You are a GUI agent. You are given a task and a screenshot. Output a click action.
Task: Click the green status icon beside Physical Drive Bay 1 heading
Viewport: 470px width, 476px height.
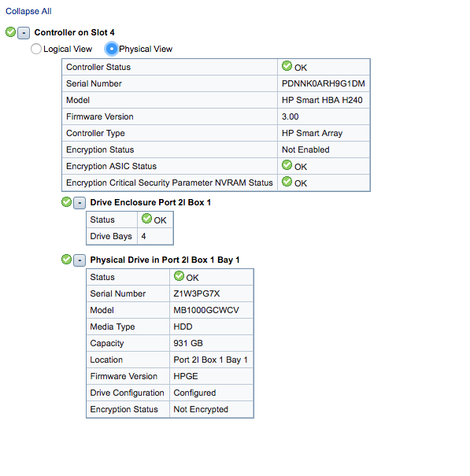[67, 260]
